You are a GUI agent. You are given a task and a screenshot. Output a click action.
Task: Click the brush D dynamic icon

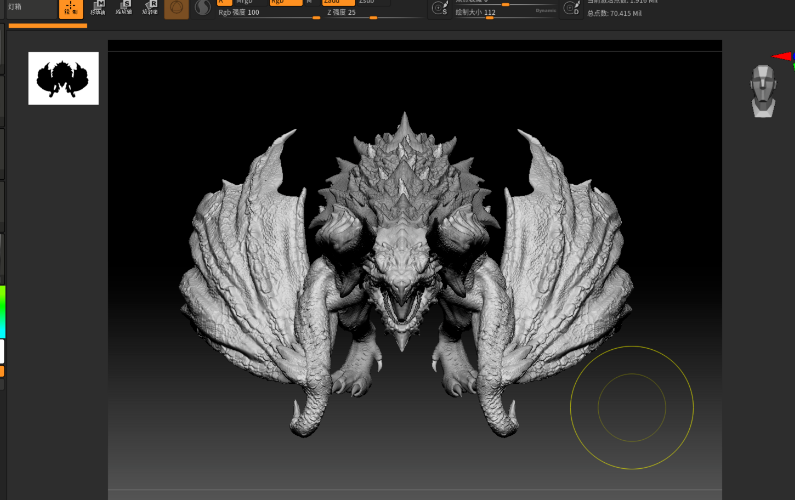(571, 8)
